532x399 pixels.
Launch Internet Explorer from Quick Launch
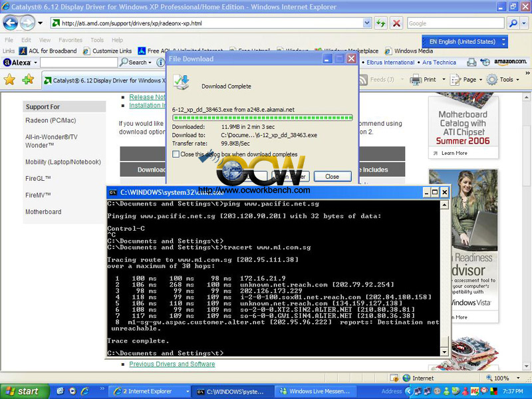pyautogui.click(x=84, y=391)
